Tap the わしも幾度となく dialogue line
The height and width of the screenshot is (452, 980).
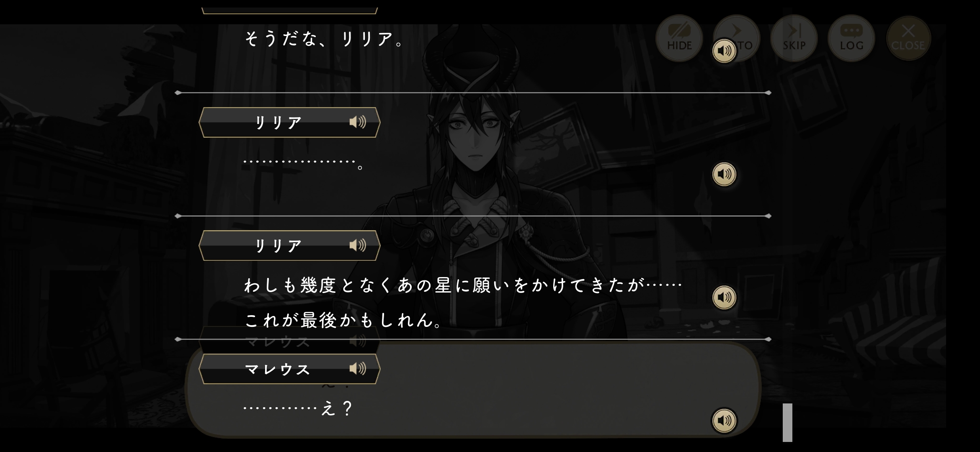[x=463, y=286]
